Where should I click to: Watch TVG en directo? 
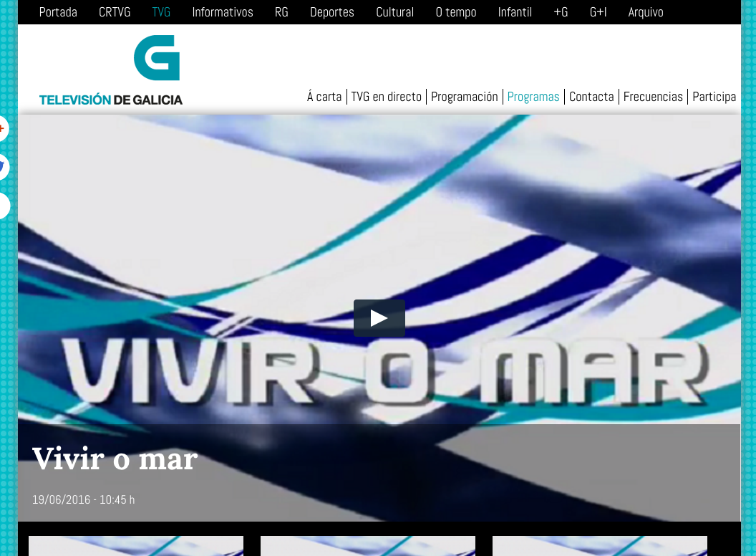386,97
